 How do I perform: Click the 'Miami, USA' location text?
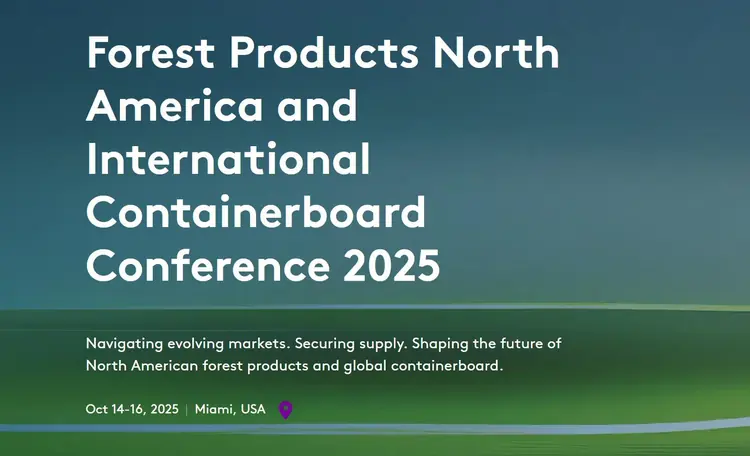pyautogui.click(x=230, y=409)
